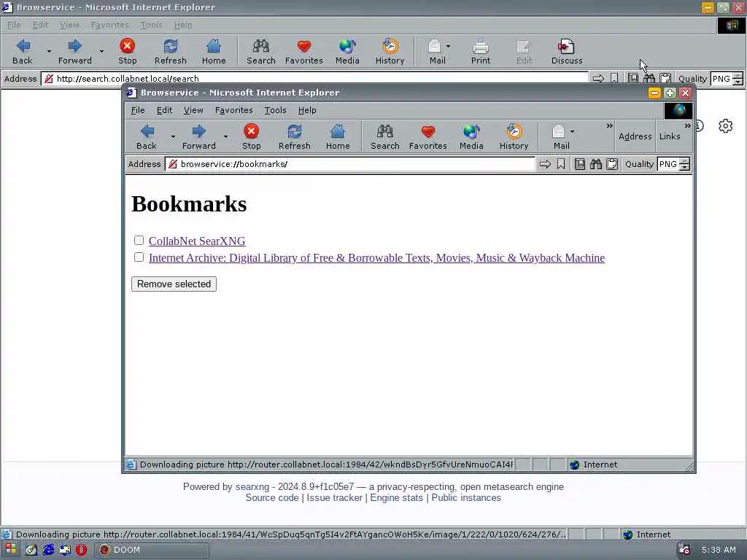Open the Help menu in front window
747x560 pixels.
point(307,111)
